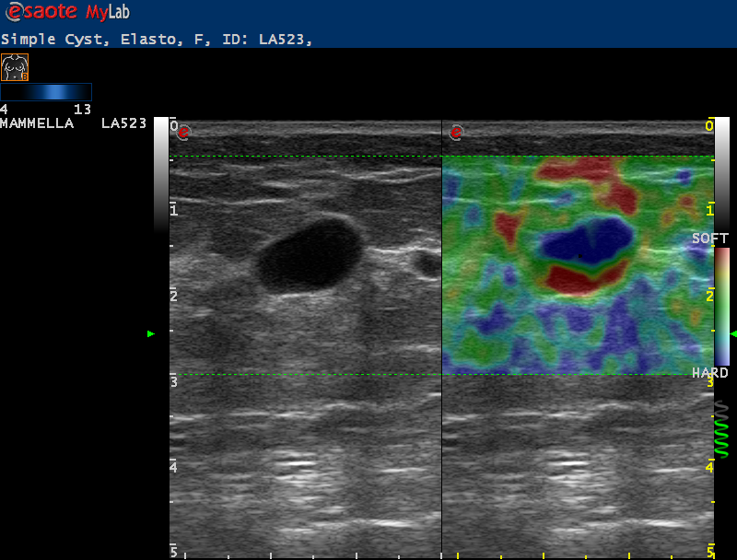Click the 'SOFT' label
Image resolution: width=737 pixels, height=560 pixels.
click(x=710, y=239)
